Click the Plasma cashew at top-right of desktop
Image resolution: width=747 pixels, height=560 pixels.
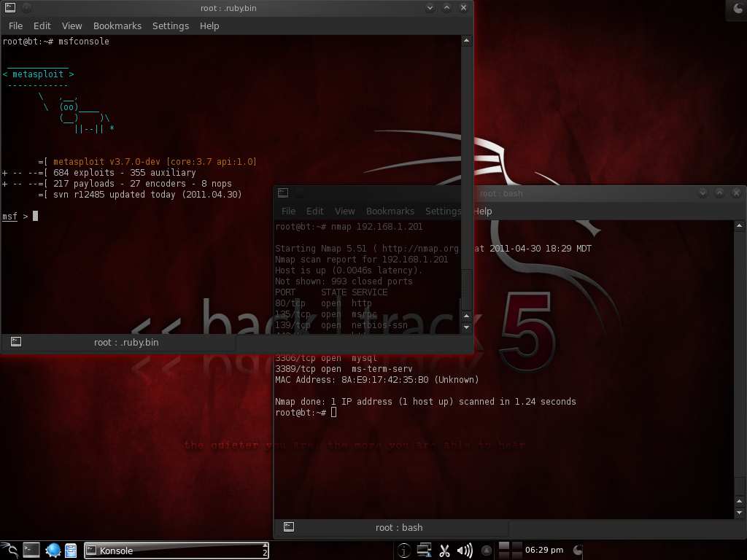tap(737, 9)
